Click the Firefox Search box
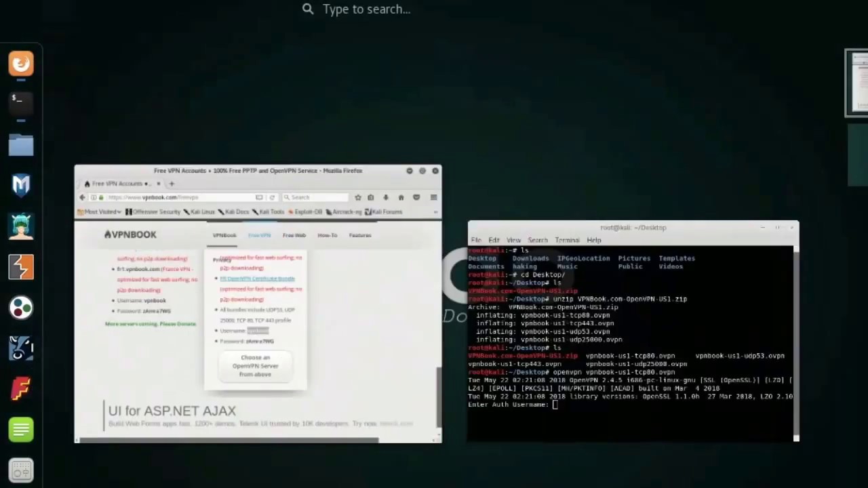 click(x=315, y=197)
